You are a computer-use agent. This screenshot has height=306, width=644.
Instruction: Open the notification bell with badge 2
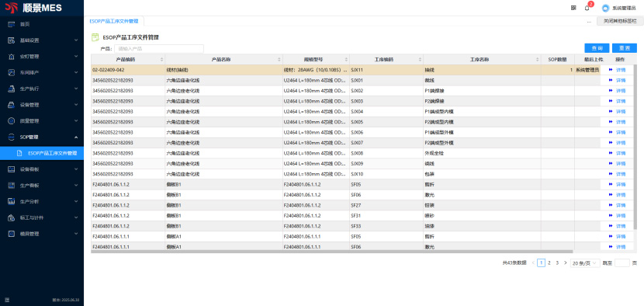587,8
